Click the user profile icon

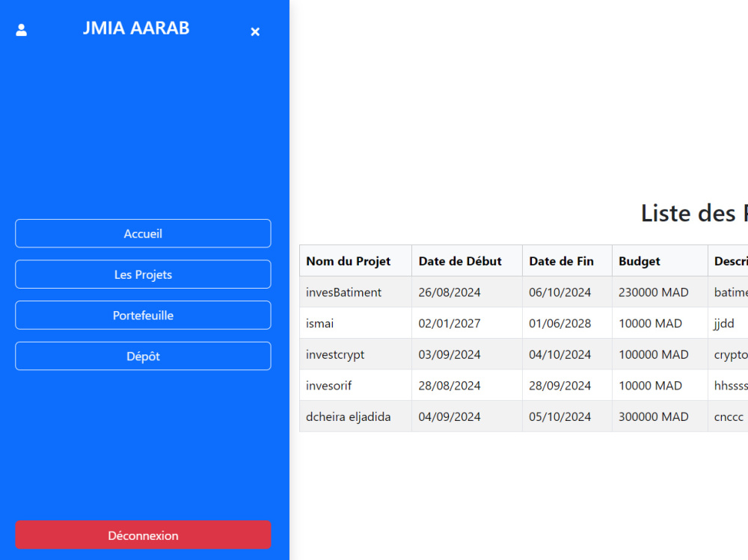pyautogui.click(x=22, y=30)
